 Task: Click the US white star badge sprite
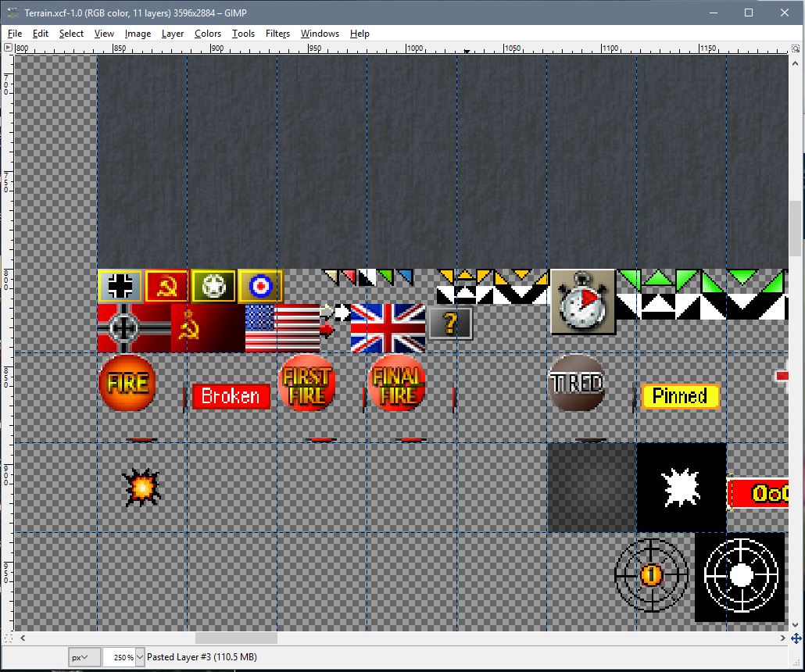[x=213, y=285]
